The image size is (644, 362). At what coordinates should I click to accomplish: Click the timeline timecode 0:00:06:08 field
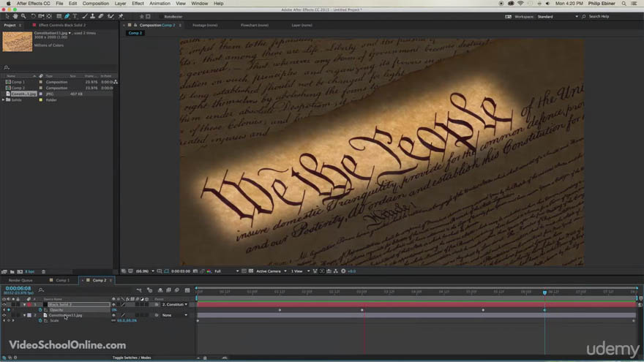(18, 288)
